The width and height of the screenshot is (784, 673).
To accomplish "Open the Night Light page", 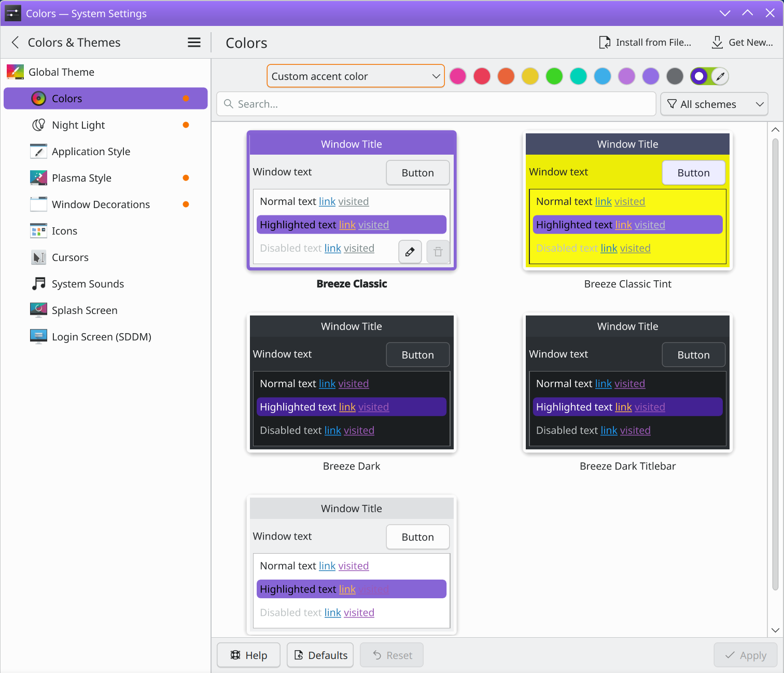I will (x=105, y=125).
